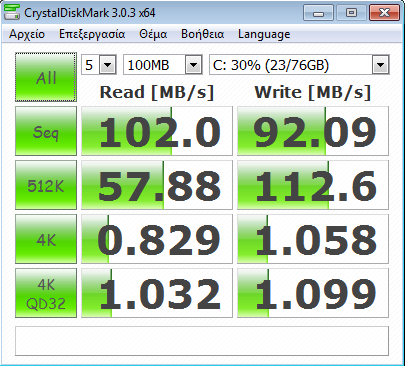This screenshot has width=405, height=366.
Task: Click the 512K read result 57.88
Action: [x=157, y=185]
